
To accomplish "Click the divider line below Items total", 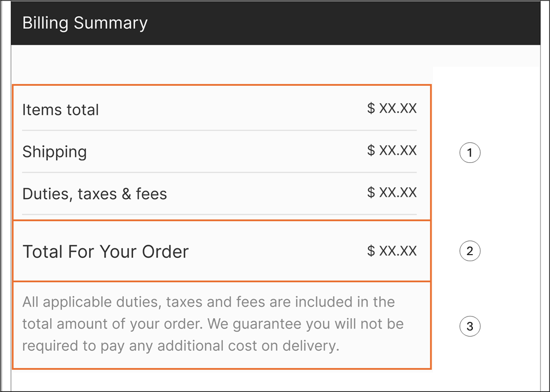I will tap(220, 130).
